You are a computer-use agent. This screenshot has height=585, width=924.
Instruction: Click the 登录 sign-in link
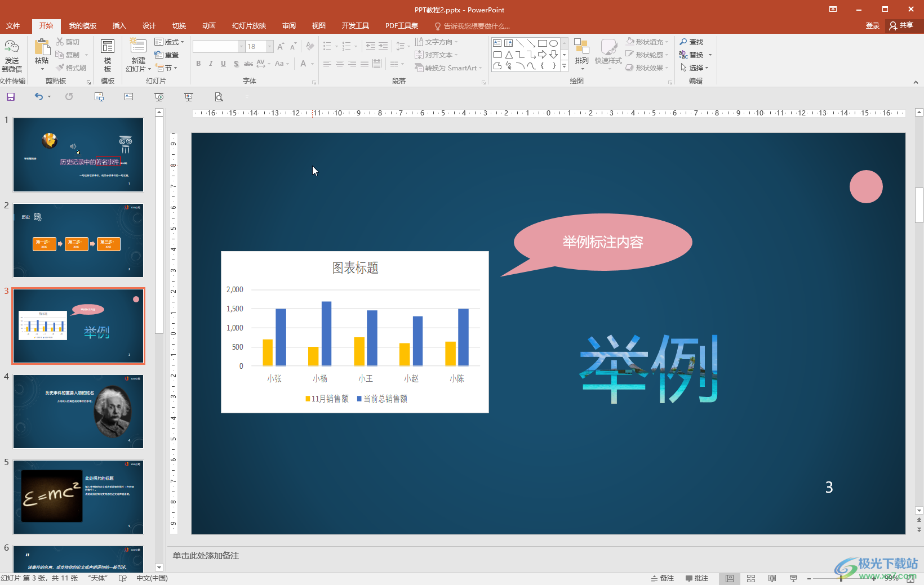(x=872, y=26)
